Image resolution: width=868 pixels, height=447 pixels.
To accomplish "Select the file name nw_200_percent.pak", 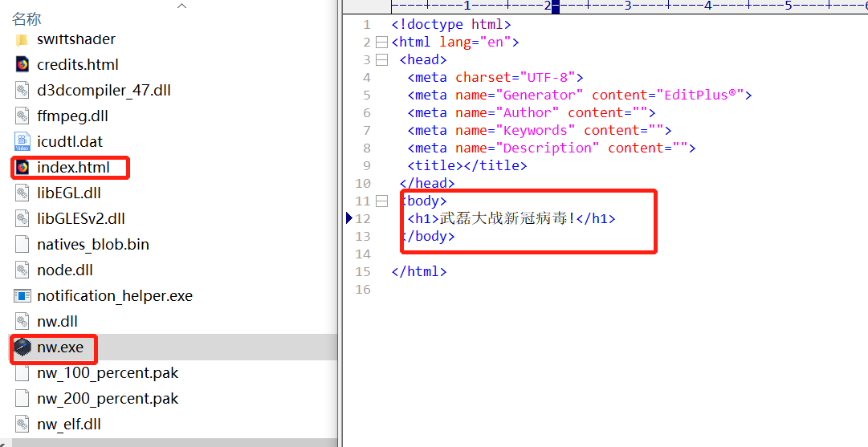I will [x=108, y=399].
